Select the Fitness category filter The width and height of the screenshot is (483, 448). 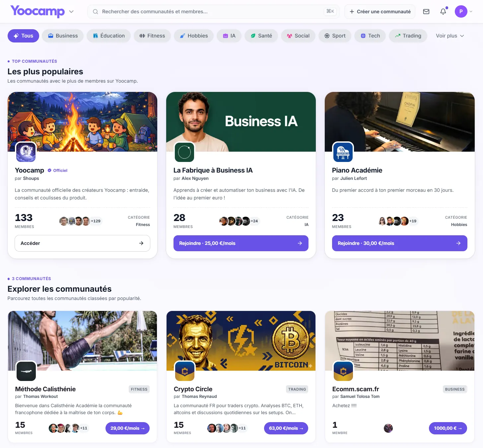click(x=152, y=36)
